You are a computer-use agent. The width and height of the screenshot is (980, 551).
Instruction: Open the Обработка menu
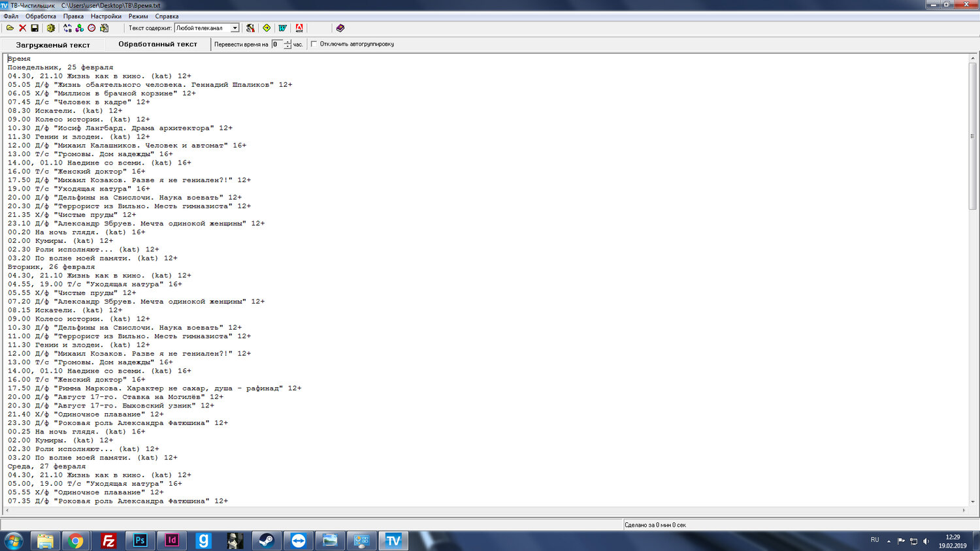[41, 16]
